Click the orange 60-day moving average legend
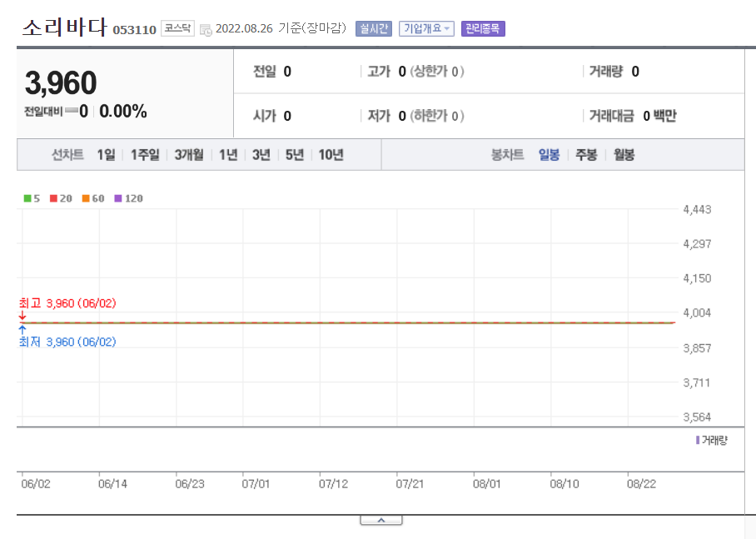 coord(93,198)
